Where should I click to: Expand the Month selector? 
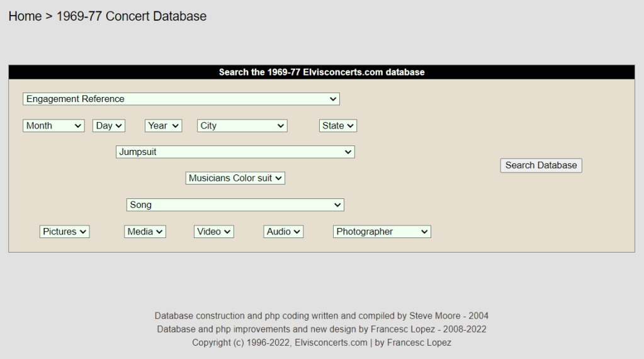54,126
